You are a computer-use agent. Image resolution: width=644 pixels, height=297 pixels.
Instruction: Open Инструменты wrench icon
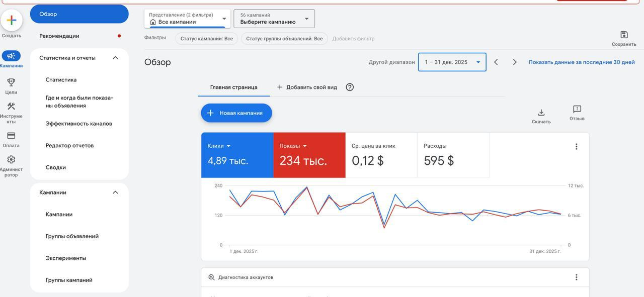point(11,107)
